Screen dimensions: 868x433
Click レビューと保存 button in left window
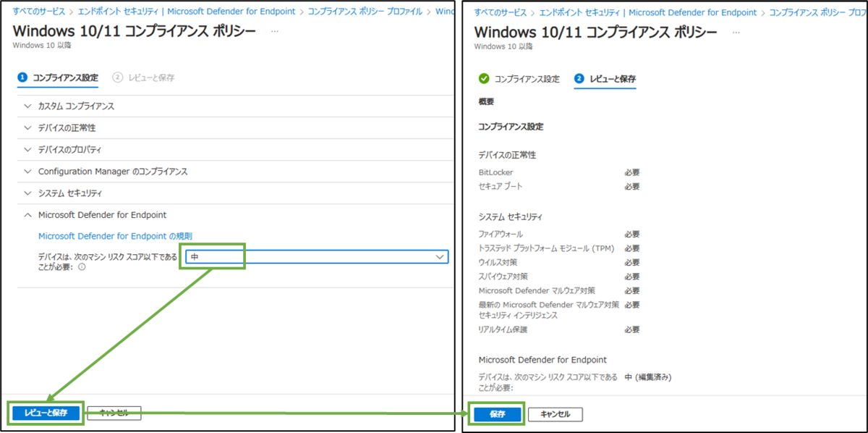coord(46,413)
